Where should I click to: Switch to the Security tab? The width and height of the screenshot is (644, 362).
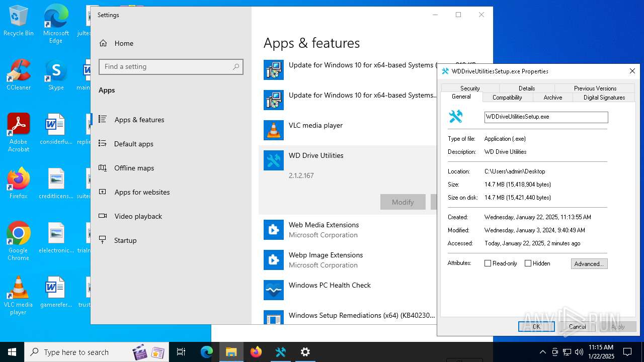coord(470,88)
